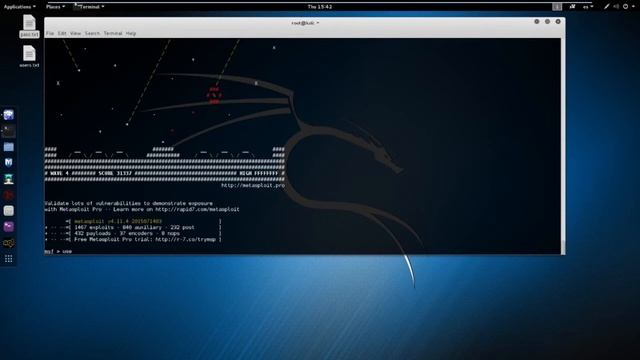Click the root@kali title bar text
The width and height of the screenshot is (640, 360).
305,23
